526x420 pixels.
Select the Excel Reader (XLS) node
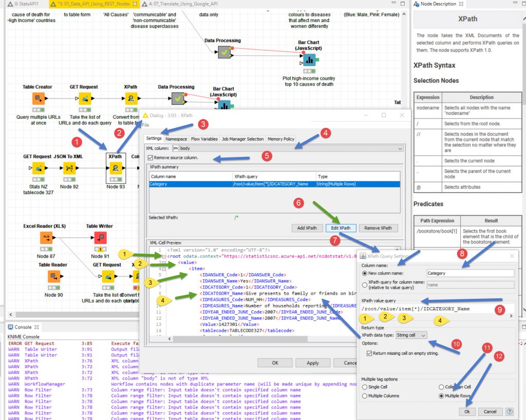point(46,237)
